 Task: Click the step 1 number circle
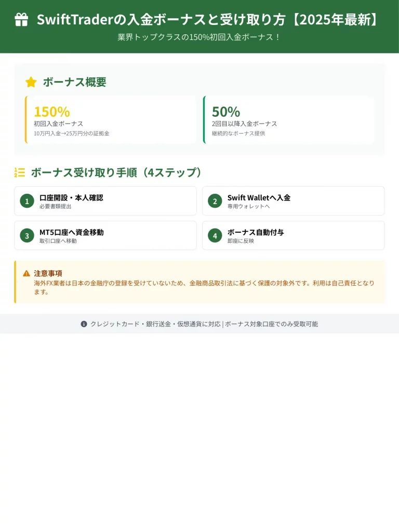[x=27, y=201]
